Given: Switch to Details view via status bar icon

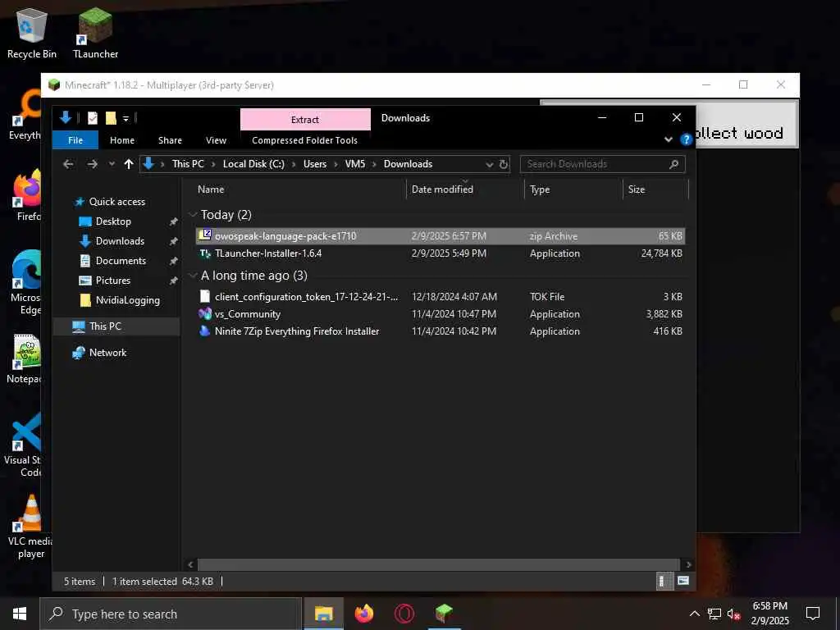Looking at the screenshot, I should (x=664, y=582).
